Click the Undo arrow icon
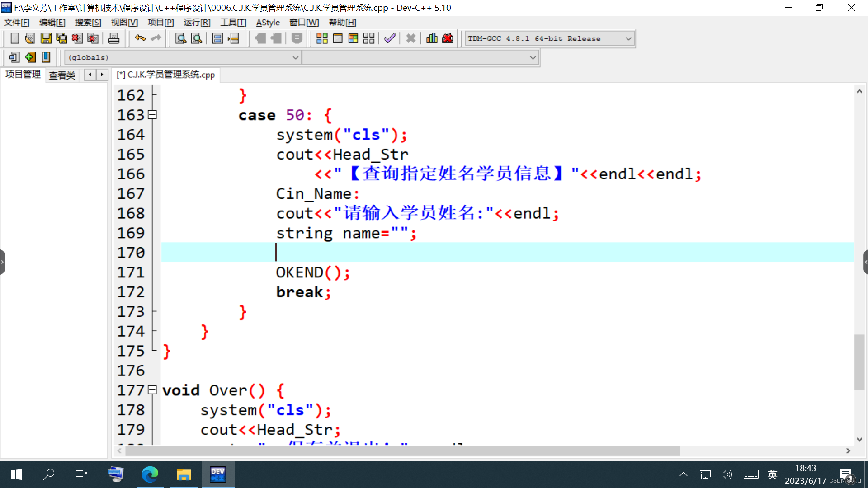This screenshot has height=488, width=868. pos(140,38)
